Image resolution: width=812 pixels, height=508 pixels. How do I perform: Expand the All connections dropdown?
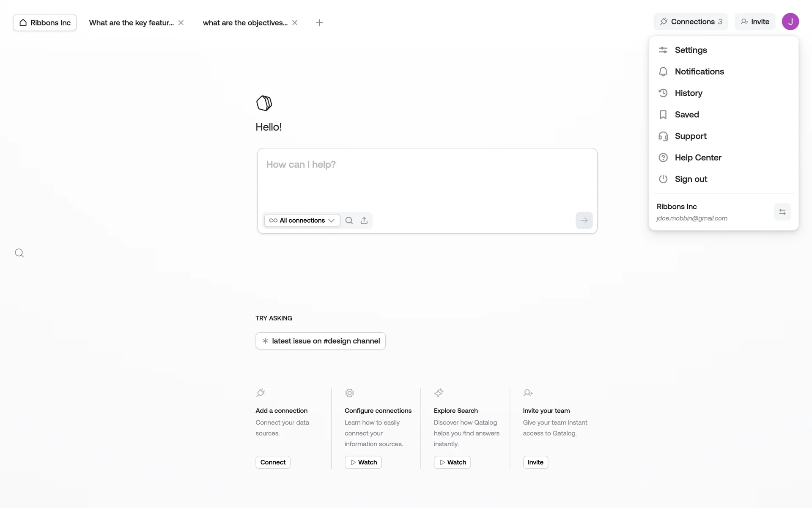pos(302,221)
